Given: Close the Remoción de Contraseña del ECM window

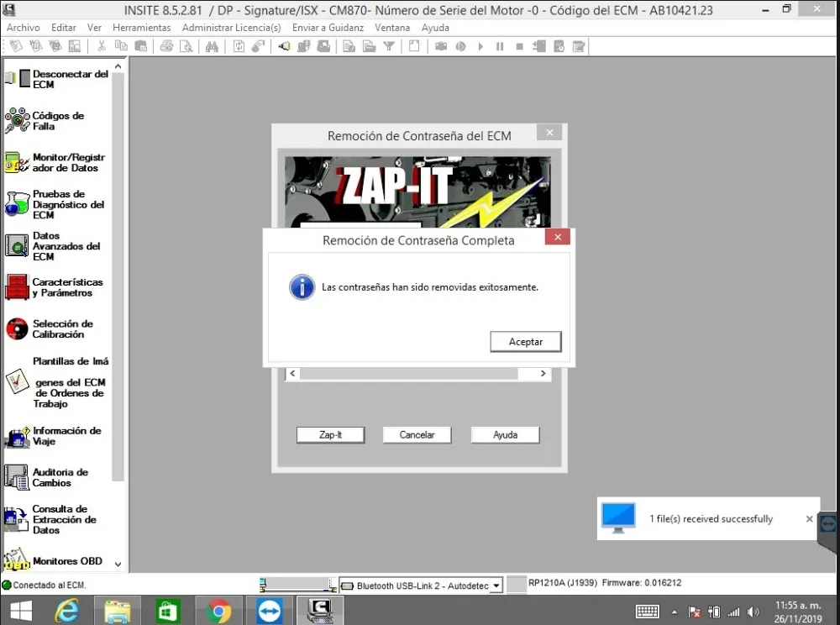Looking at the screenshot, I should click(x=549, y=132).
